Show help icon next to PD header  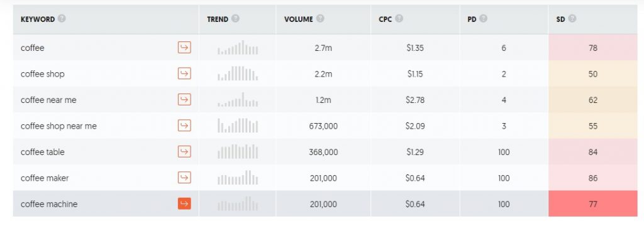pos(484,18)
